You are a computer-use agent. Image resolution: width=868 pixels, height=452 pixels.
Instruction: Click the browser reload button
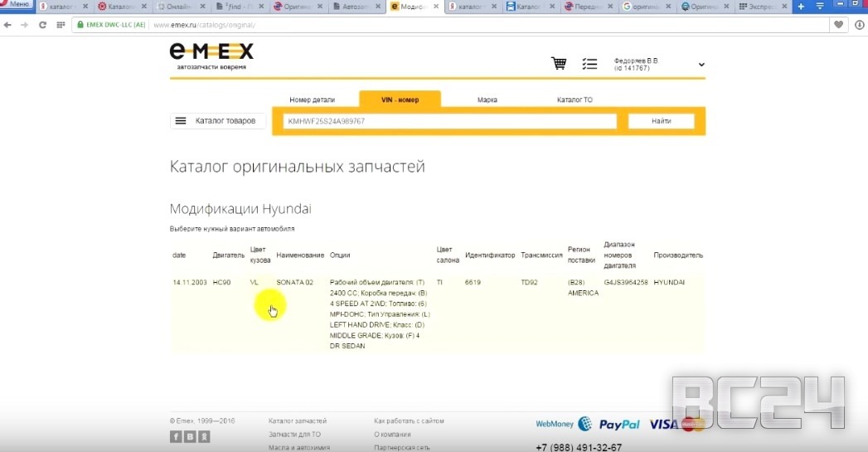pyautogui.click(x=41, y=25)
